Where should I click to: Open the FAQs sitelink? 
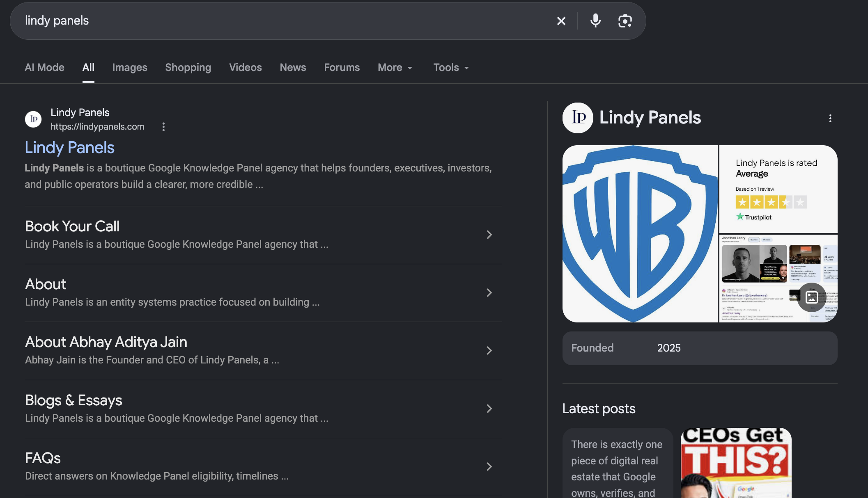tap(43, 458)
